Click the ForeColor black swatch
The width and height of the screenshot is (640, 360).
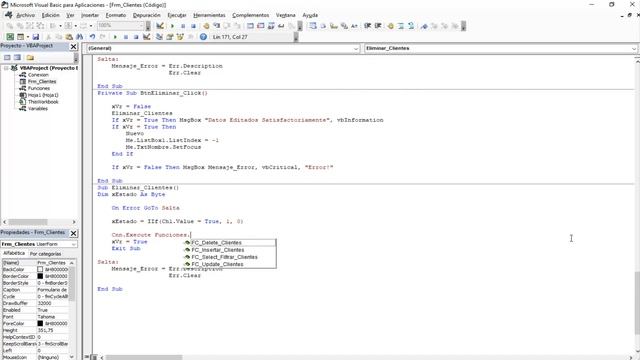[40, 324]
